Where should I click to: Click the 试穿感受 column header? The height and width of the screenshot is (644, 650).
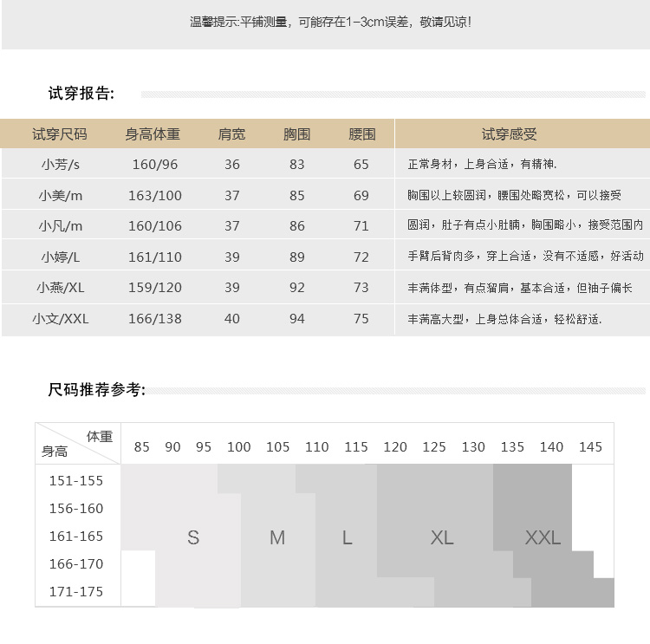pos(510,134)
